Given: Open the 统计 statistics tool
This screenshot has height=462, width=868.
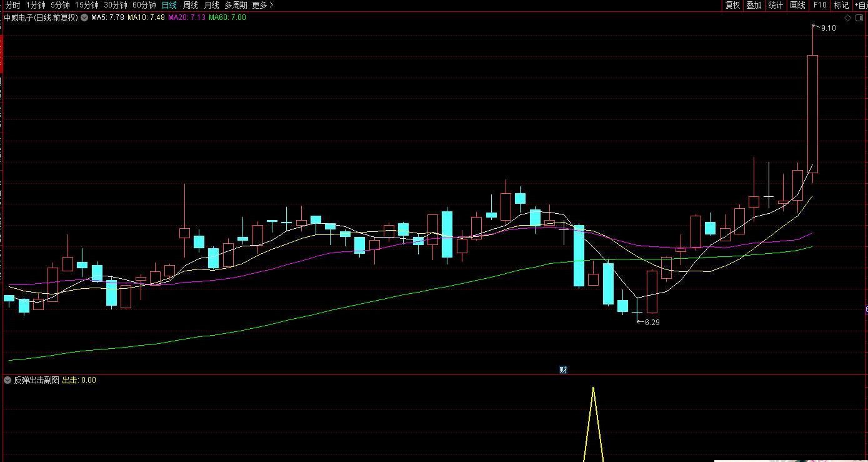Looking at the screenshot, I should (x=776, y=5).
